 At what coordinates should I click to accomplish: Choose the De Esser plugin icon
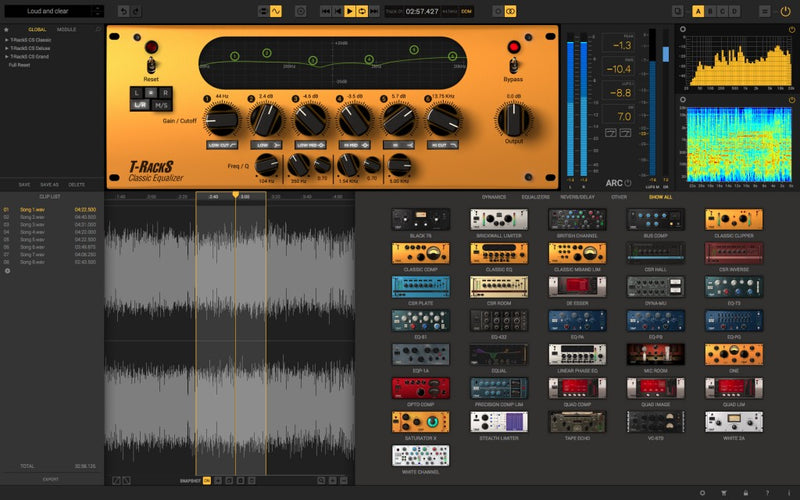pyautogui.click(x=577, y=287)
